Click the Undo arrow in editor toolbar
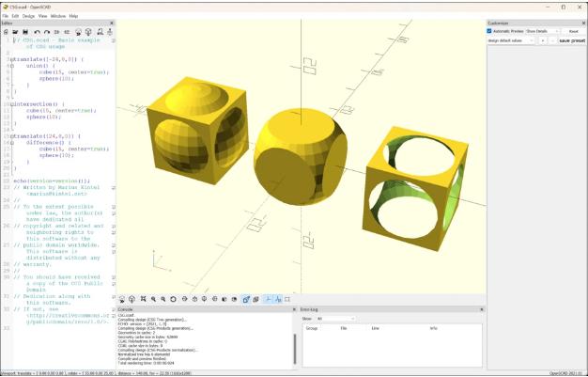588x377 pixels. click(38, 32)
